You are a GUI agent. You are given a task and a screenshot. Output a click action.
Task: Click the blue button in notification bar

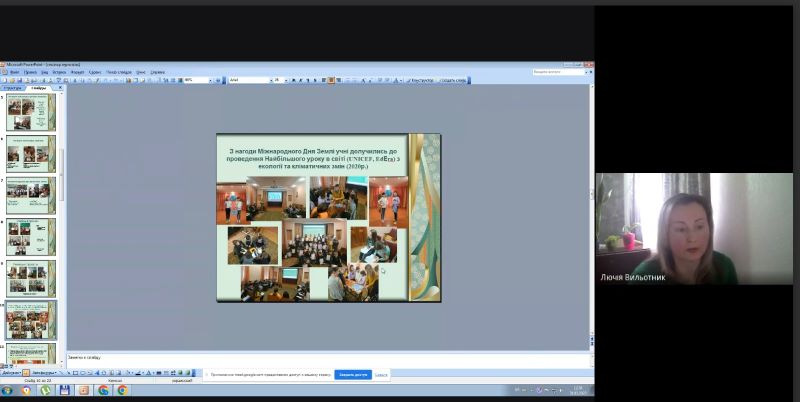pyautogui.click(x=353, y=374)
